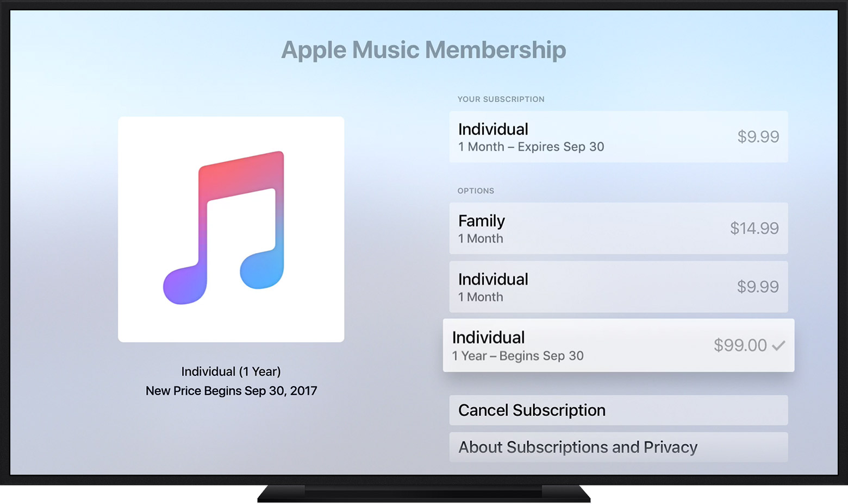Select Individual 1 Year $99.00 plan

click(x=619, y=345)
